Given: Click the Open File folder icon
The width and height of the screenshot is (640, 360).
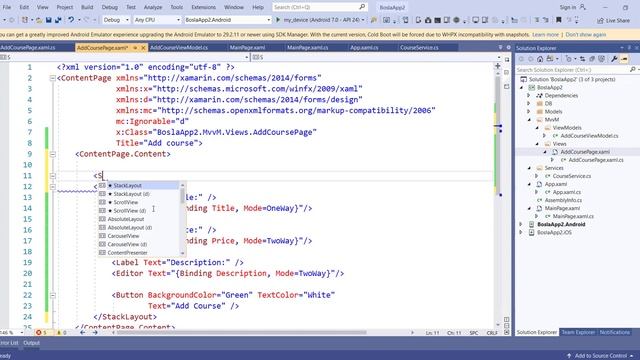Looking at the screenshot, I should tap(39, 20).
